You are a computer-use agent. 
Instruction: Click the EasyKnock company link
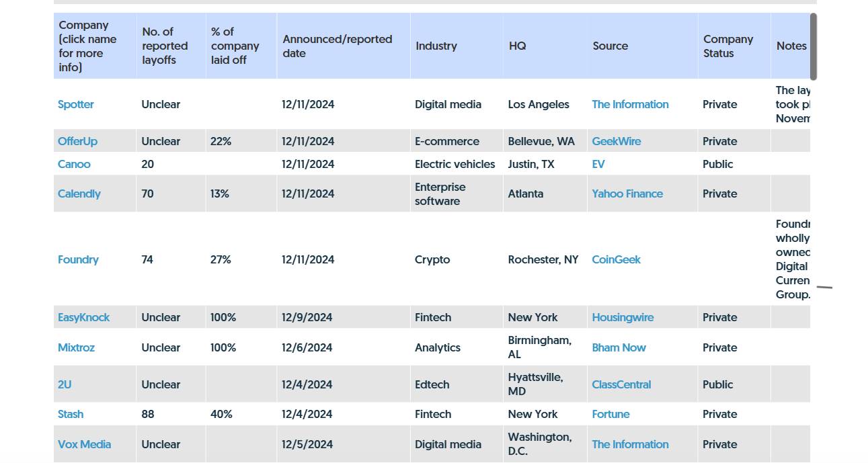click(83, 317)
